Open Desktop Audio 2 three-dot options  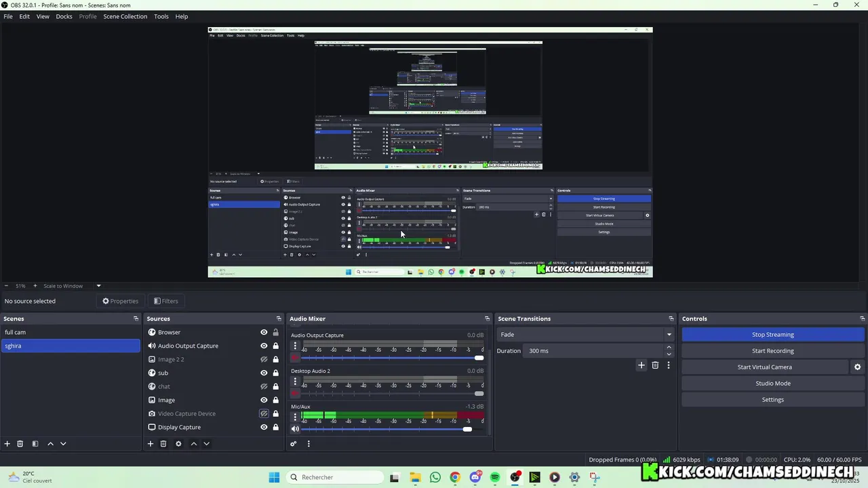point(295,382)
